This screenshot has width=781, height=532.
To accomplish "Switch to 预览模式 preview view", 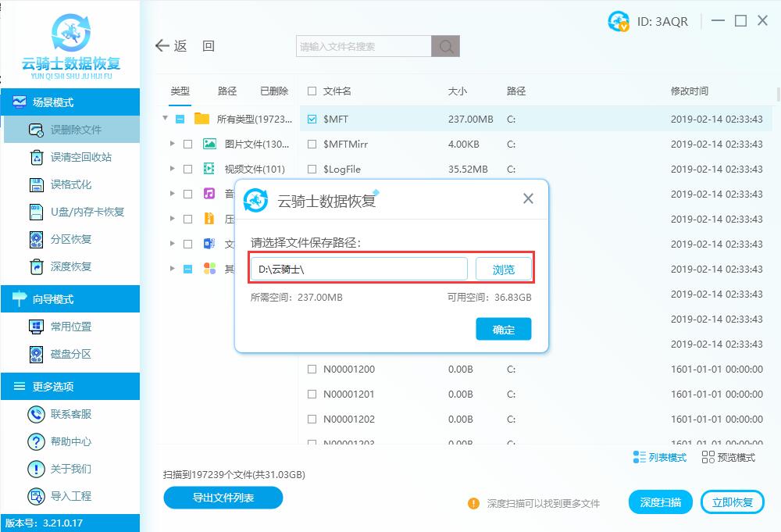I will [x=728, y=457].
